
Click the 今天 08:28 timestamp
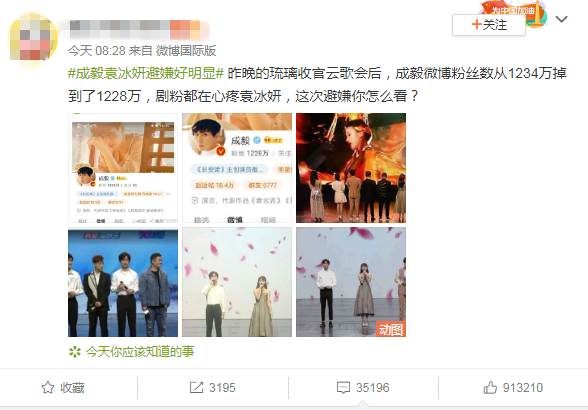click(x=96, y=51)
